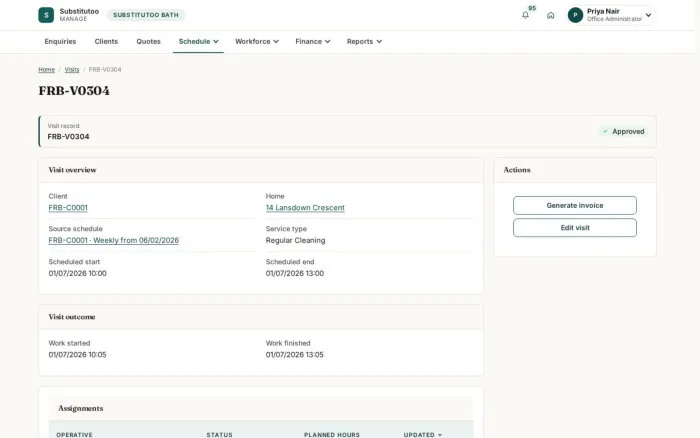
Task: Open client FRB-C0001 link
Action: [68, 208]
